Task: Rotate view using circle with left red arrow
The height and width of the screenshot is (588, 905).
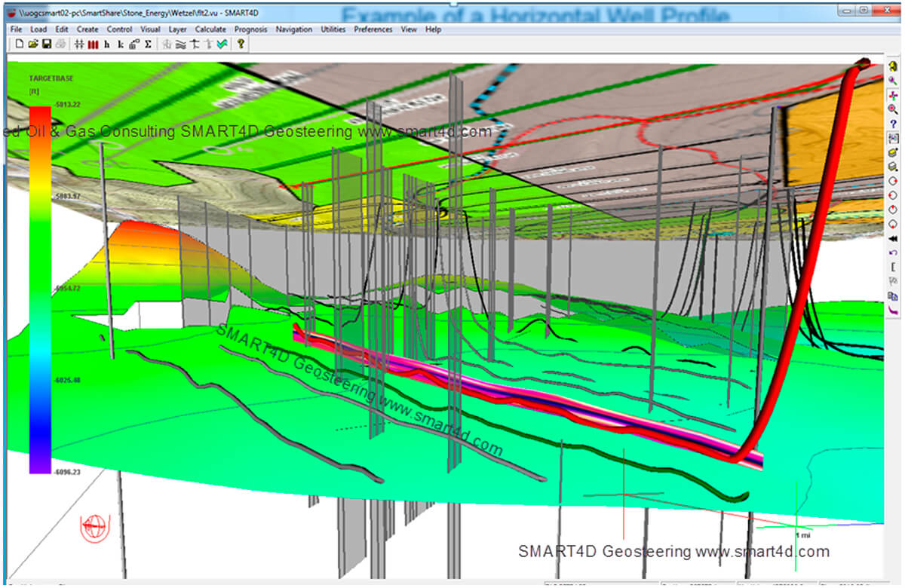Action: coord(893,195)
